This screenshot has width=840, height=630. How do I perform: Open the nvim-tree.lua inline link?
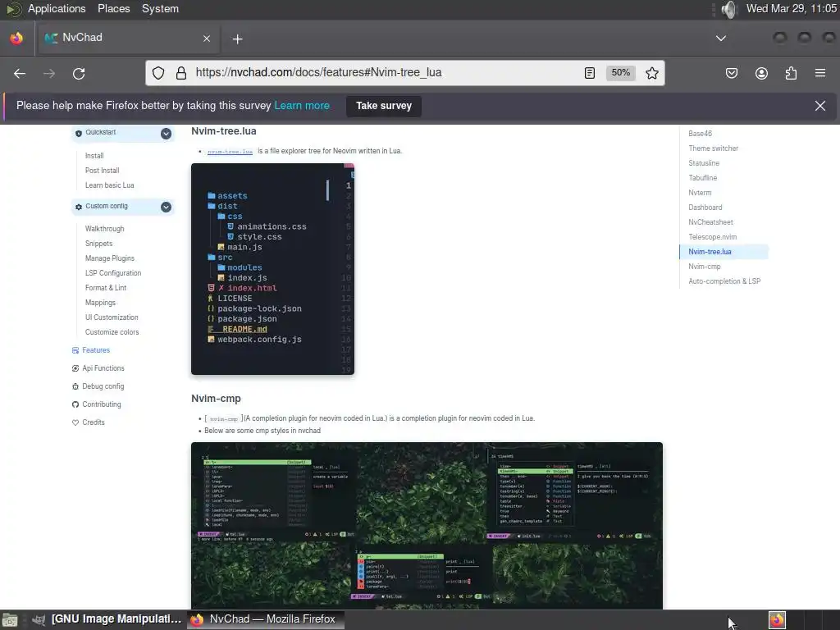(230, 152)
